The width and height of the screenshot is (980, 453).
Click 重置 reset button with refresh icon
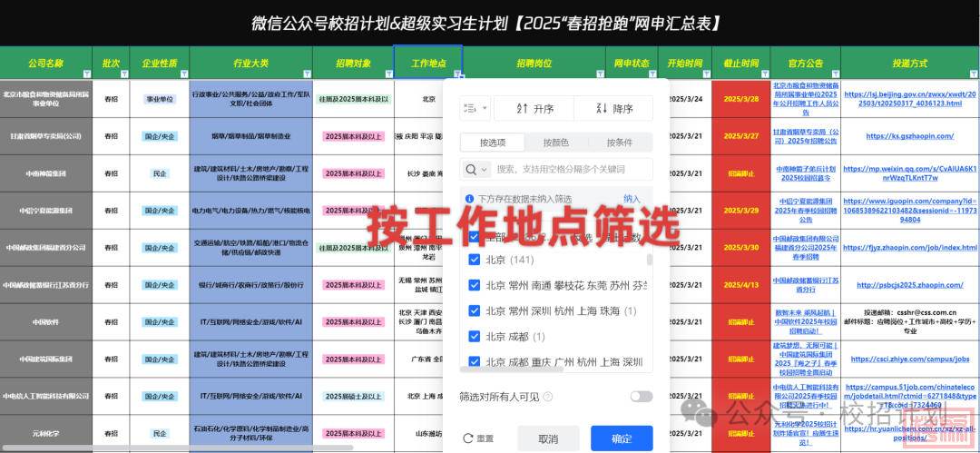point(478,438)
